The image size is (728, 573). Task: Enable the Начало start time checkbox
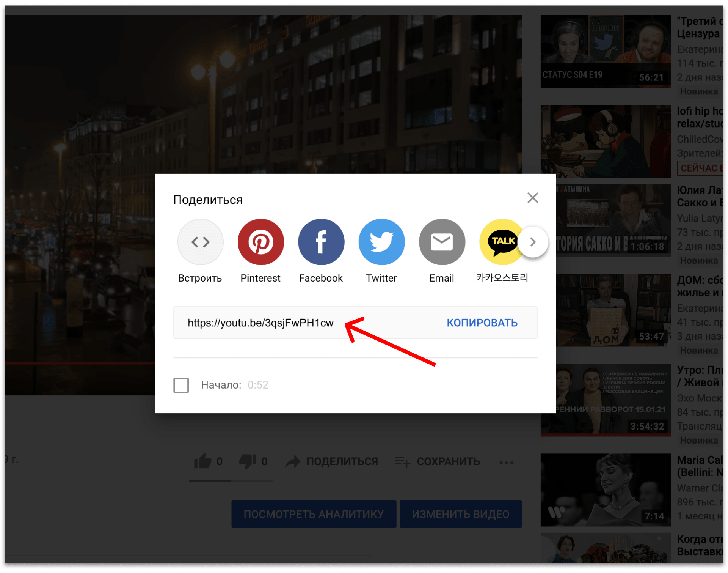(181, 385)
